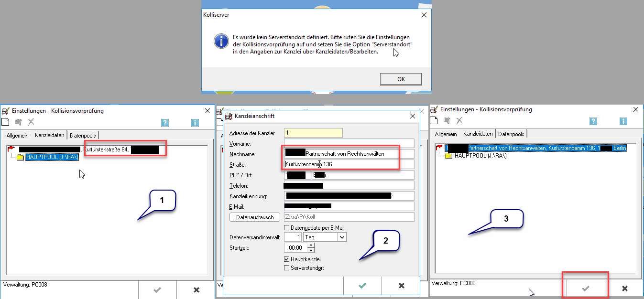Viewport: 644px width, 299px height.
Task: Click grey edit-hand icon in the Kurfürstendamm 136 window
Action: pos(448,121)
